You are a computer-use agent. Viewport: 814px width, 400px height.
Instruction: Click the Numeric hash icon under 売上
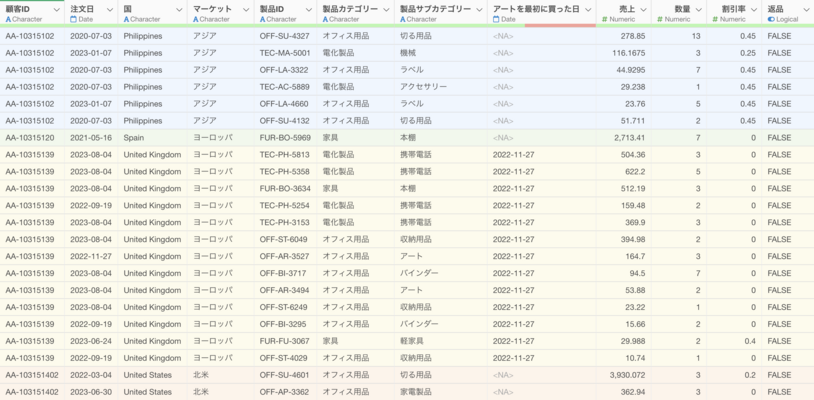605,19
